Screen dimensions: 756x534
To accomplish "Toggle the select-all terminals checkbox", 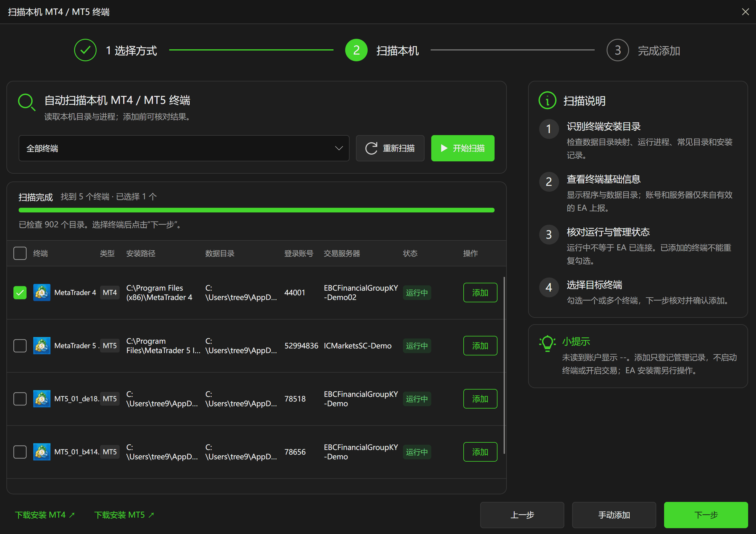I will click(20, 253).
